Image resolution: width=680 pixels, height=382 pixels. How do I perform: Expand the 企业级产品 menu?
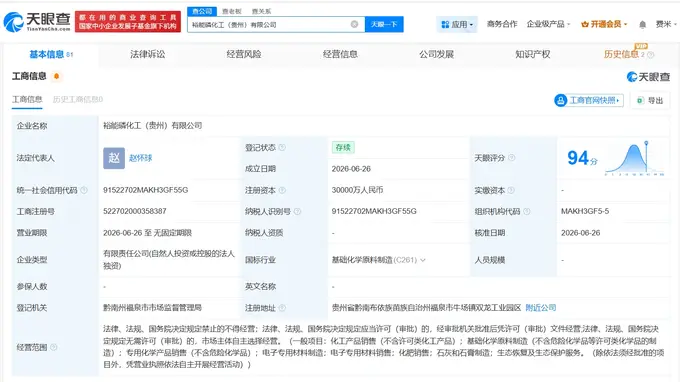[x=548, y=24]
